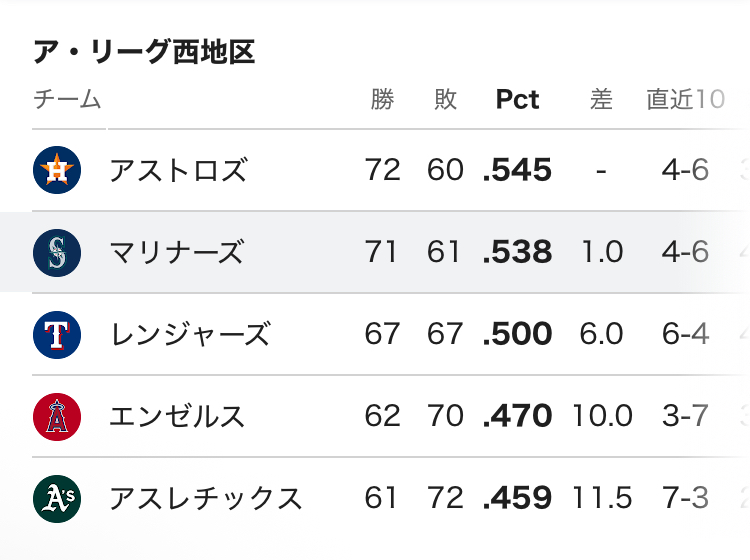
Task: Sort by 敗 losses column header
Action: [x=445, y=99]
